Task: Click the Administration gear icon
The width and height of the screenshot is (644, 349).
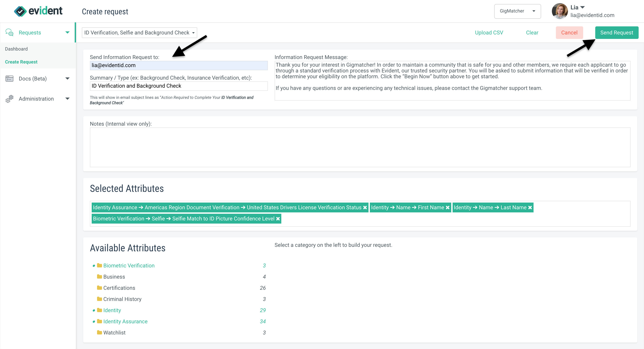Action: coord(9,99)
